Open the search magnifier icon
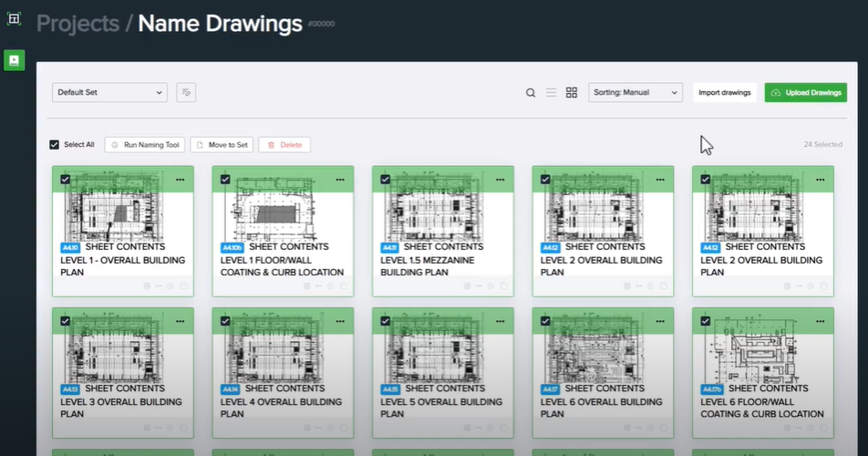Viewport: 868px width, 456px height. (x=531, y=92)
